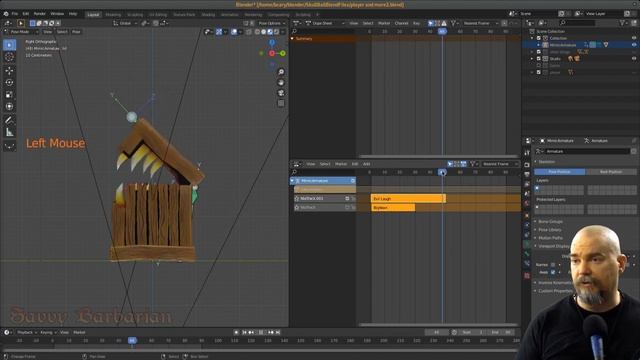
Task: Open the Bone properties tab icon
Action: [x=527, y=253]
